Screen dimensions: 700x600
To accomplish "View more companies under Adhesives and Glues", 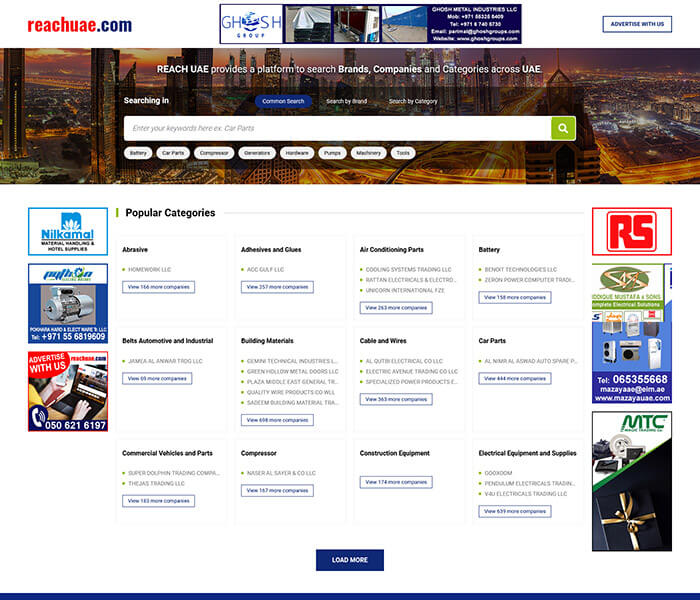I will pos(277,287).
